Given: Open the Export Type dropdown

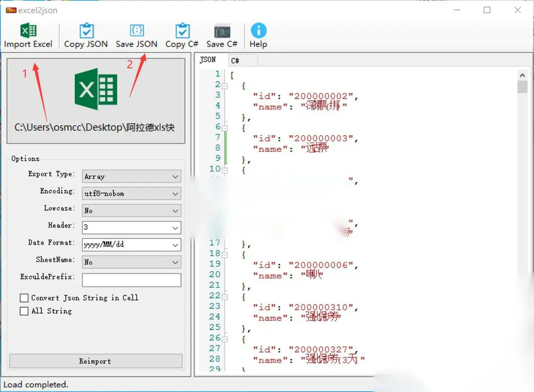Looking at the screenshot, I should [x=131, y=177].
